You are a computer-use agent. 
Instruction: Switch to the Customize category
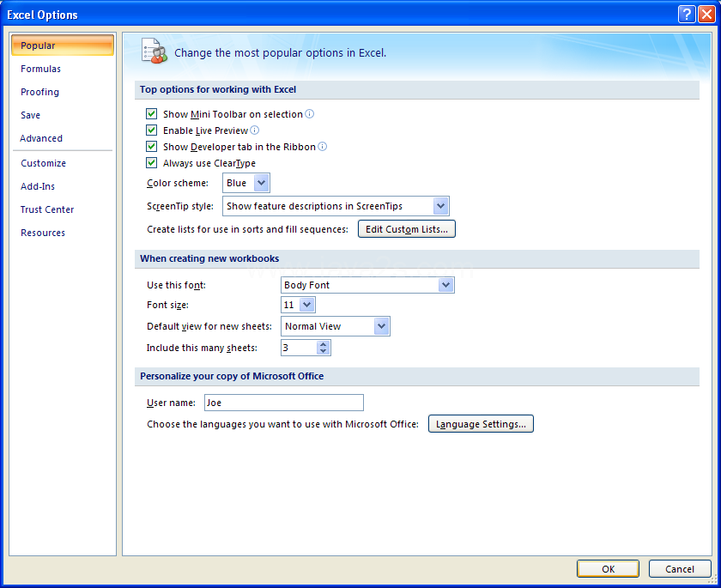pyautogui.click(x=63, y=163)
